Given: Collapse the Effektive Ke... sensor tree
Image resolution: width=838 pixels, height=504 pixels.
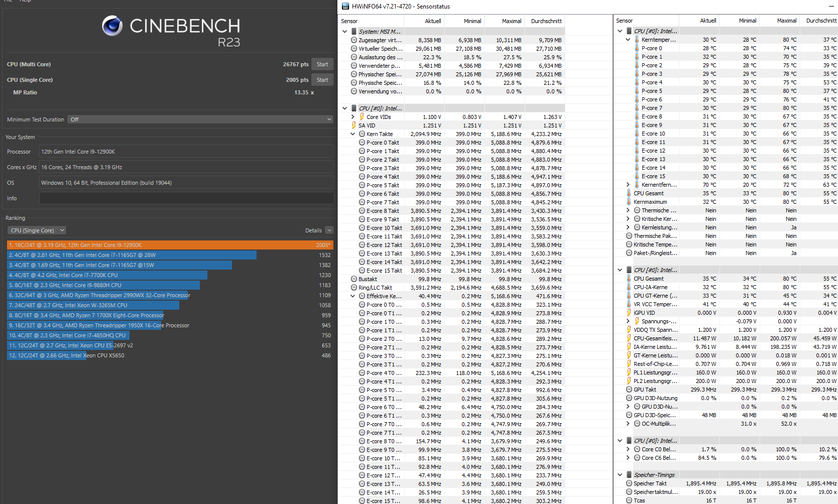Looking at the screenshot, I should 352,296.
